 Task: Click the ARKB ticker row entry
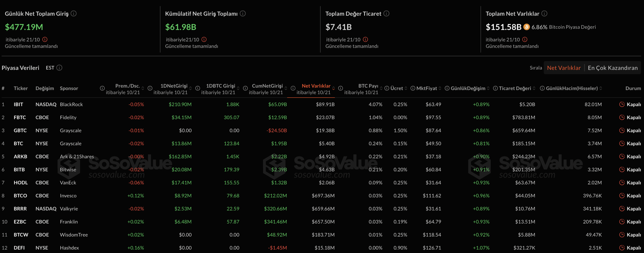(20, 156)
